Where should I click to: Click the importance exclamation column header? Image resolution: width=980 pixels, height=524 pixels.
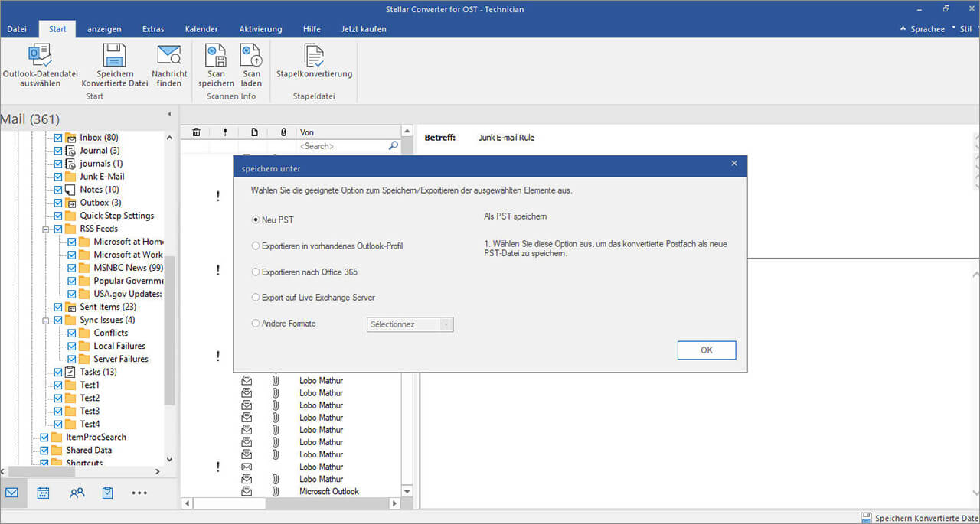coord(225,132)
